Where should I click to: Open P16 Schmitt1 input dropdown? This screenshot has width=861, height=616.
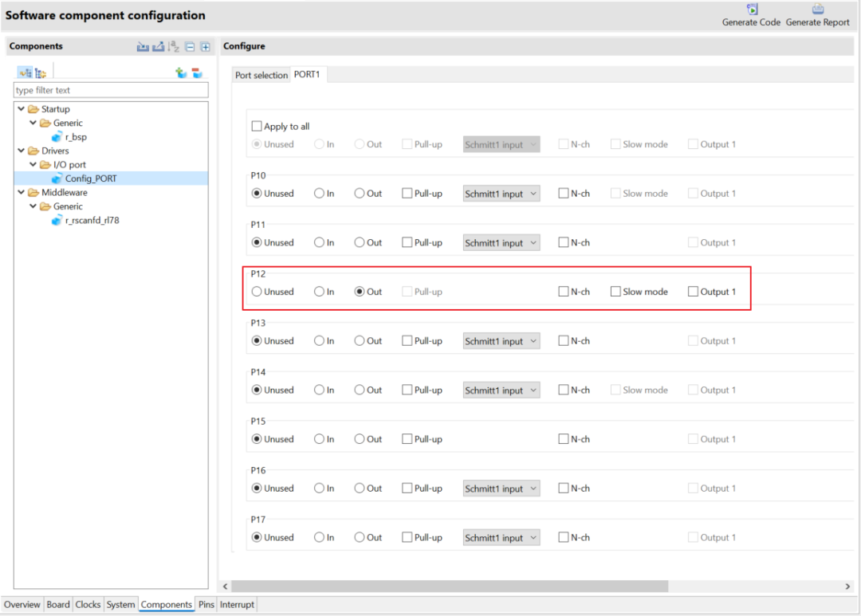pos(501,488)
